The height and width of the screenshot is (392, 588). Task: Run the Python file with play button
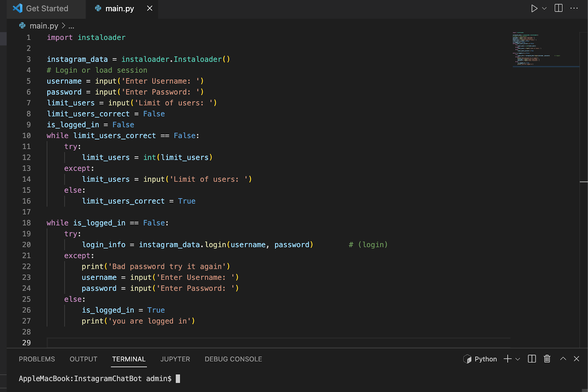534,8
